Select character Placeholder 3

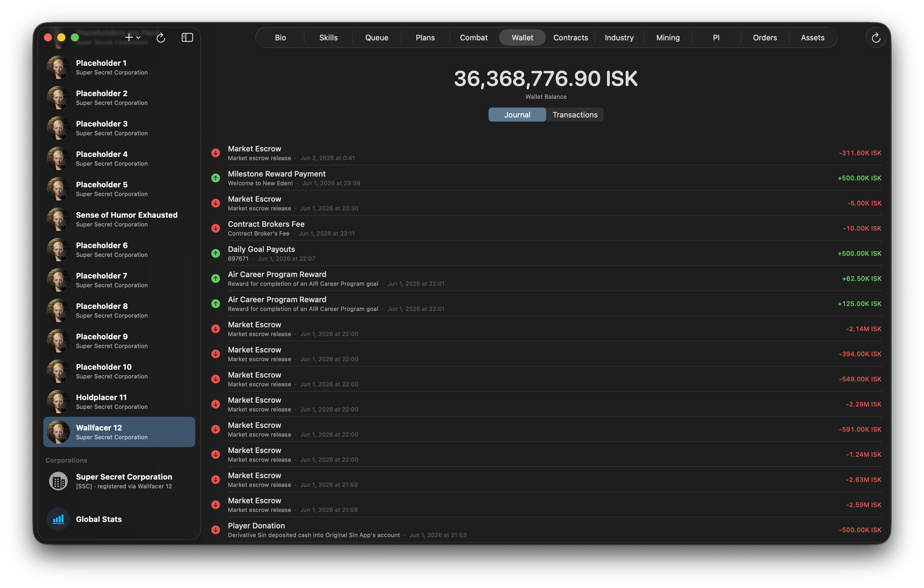(119, 128)
